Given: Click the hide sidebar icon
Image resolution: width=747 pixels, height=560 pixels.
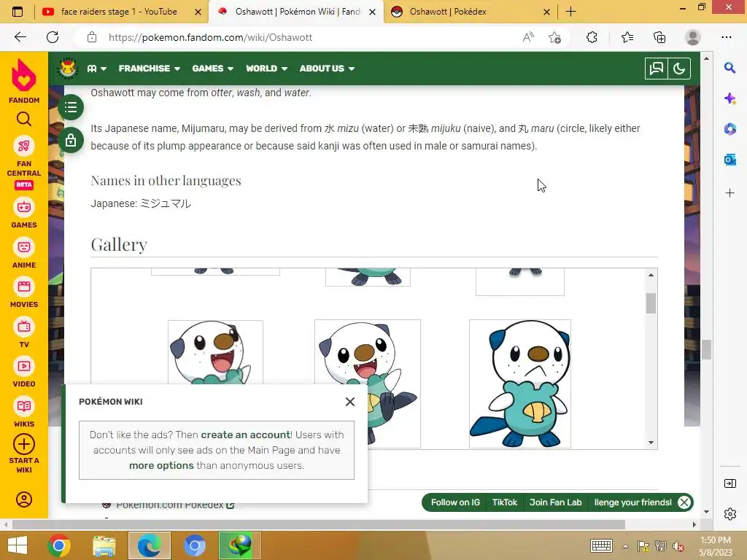Looking at the screenshot, I should coord(729,484).
